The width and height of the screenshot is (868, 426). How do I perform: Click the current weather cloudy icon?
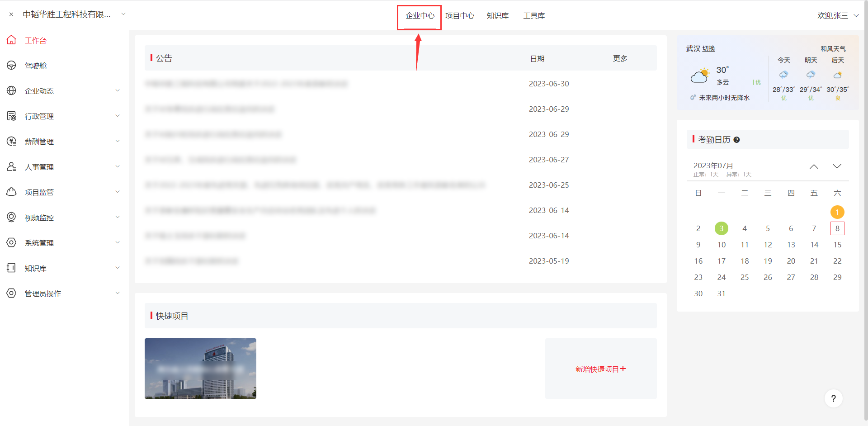pos(700,76)
